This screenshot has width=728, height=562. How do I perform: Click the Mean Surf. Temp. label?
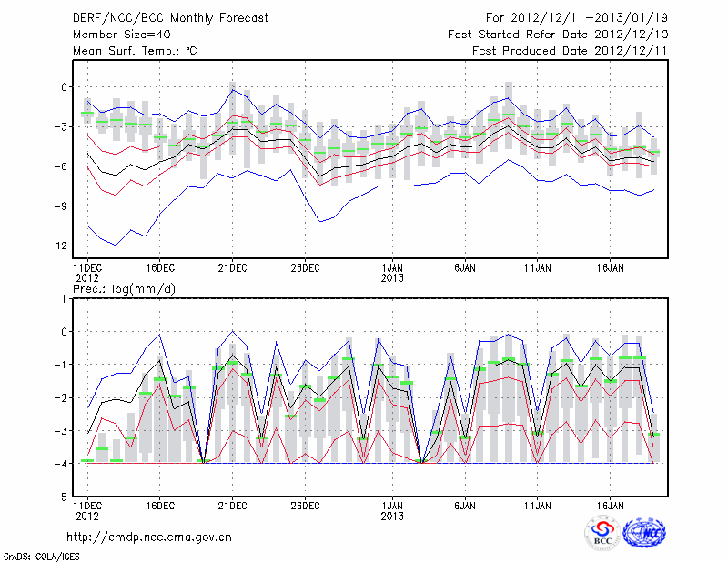coord(135,51)
